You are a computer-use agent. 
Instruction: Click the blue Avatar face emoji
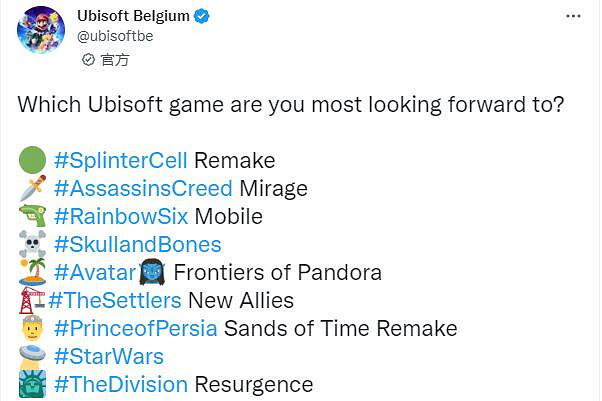[x=155, y=272]
